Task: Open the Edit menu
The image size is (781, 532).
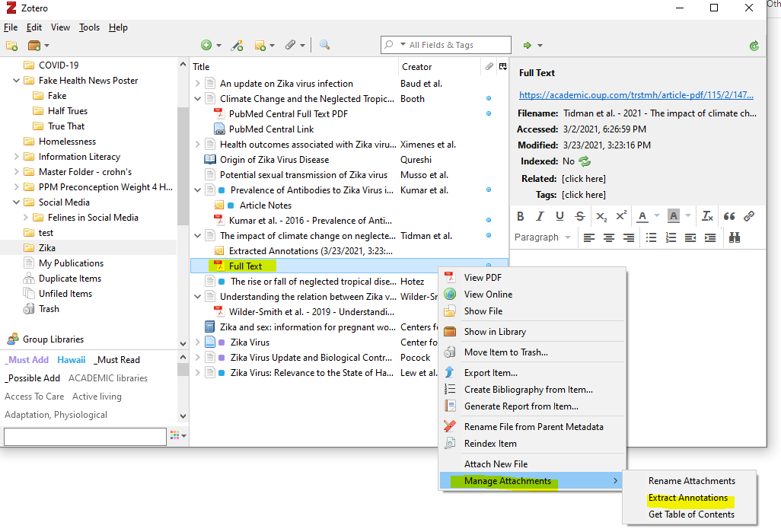Action: coord(33,27)
